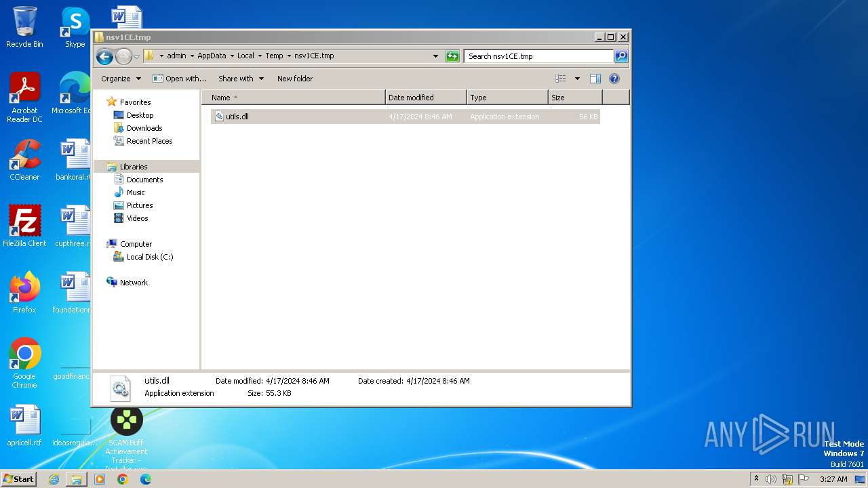Select FileZilla Client desktop icon
Viewport: 868px width, 488px height.
click(x=24, y=226)
